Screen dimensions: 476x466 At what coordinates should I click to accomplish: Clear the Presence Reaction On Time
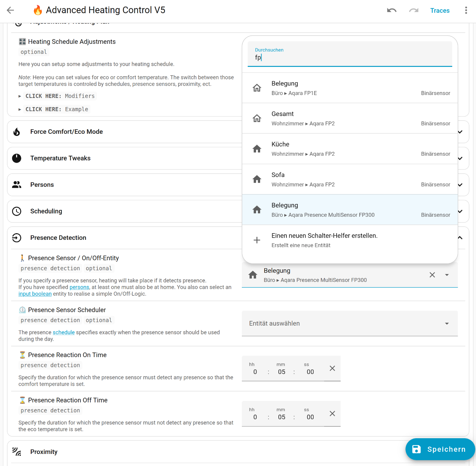pyautogui.click(x=332, y=368)
